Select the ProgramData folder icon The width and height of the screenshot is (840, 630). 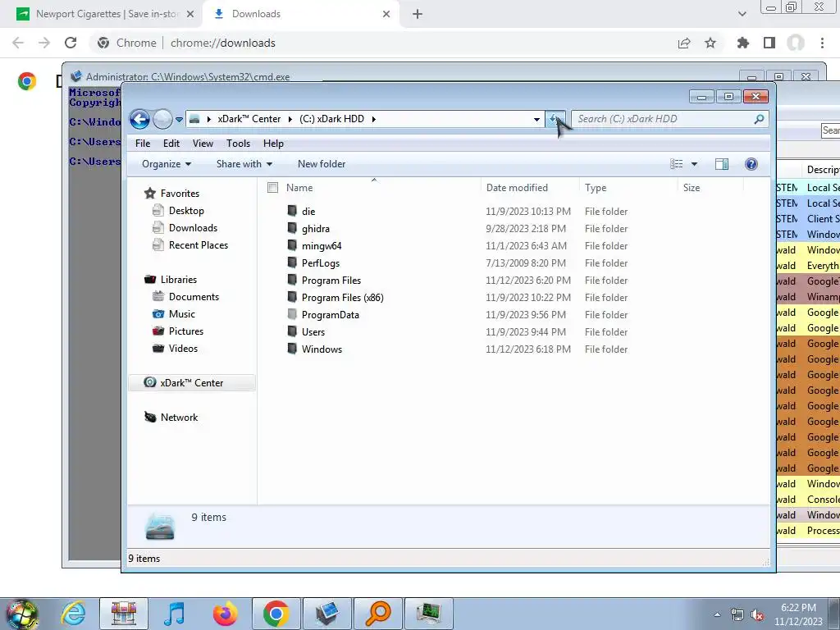coord(292,314)
